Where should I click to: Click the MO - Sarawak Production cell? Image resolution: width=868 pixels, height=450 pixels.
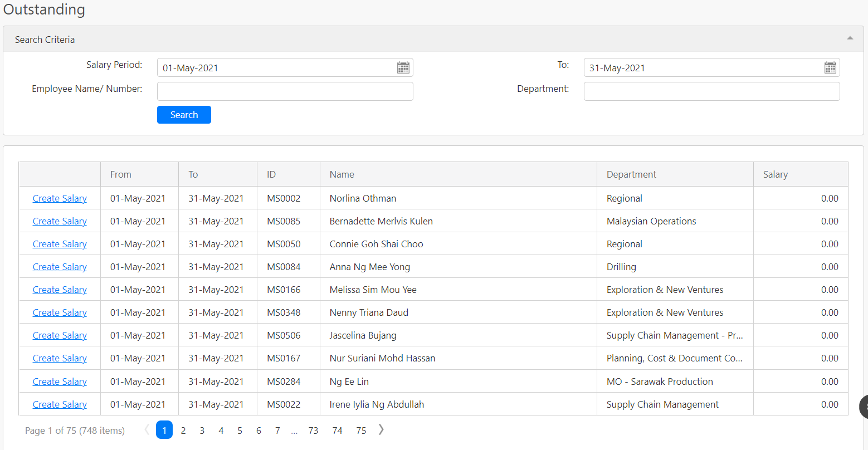click(x=675, y=381)
